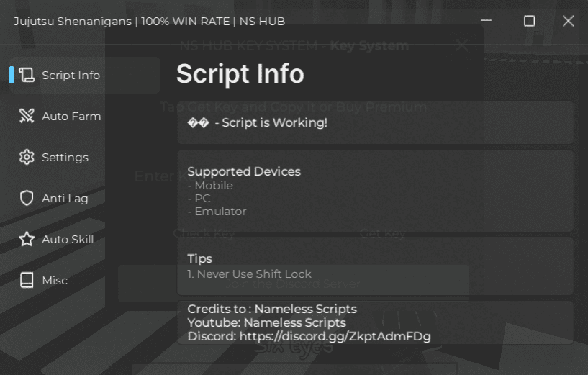Maximize the NS HUB window

click(x=529, y=21)
